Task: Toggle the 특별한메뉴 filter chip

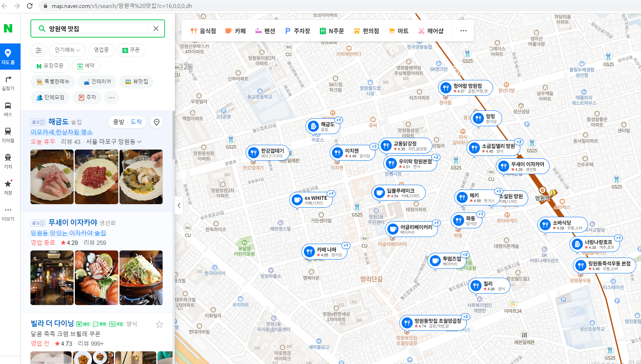Action: (x=53, y=82)
